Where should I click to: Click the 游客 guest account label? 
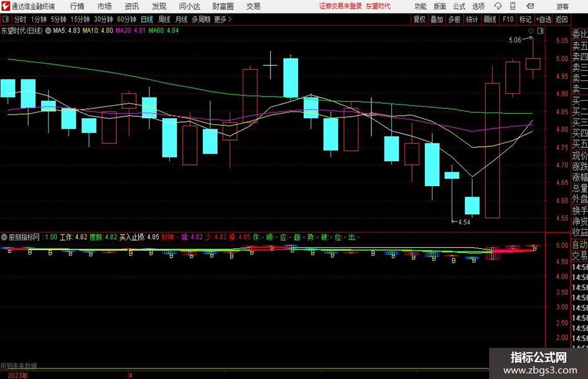point(562,6)
